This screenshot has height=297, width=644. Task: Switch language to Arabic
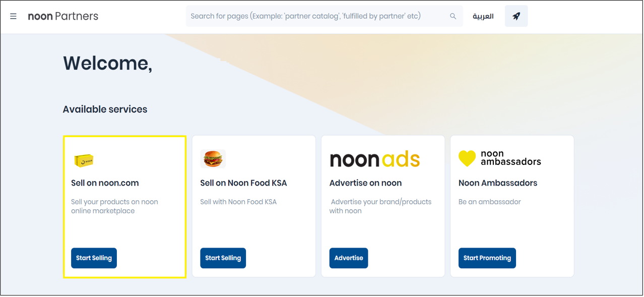[483, 16]
